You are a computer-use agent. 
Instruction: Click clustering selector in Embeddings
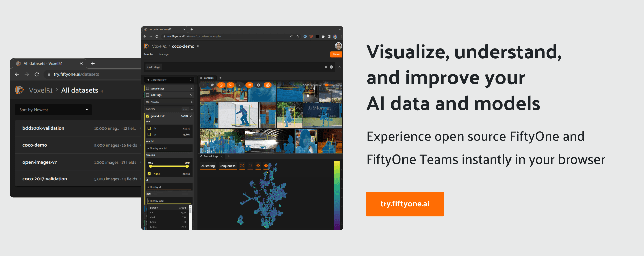[x=208, y=166]
